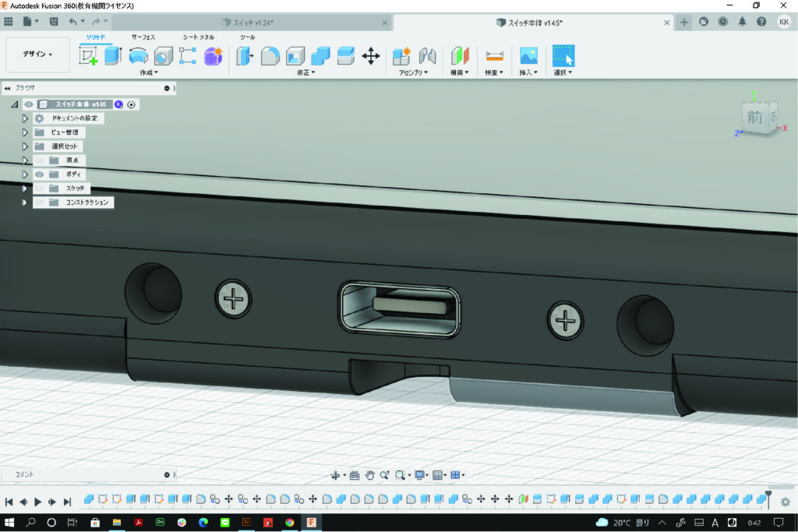Expand the ドキュメントの設定 tree node
798x532 pixels.
coord(25,118)
